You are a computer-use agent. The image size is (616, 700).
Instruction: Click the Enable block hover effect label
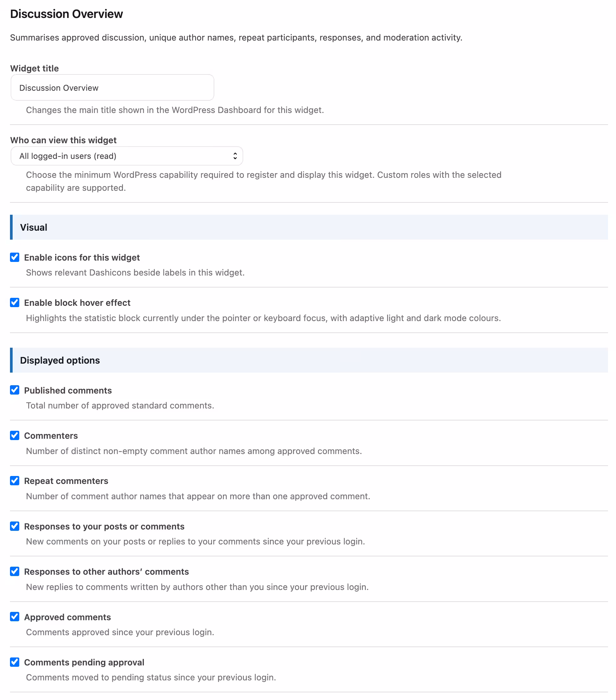[77, 303]
